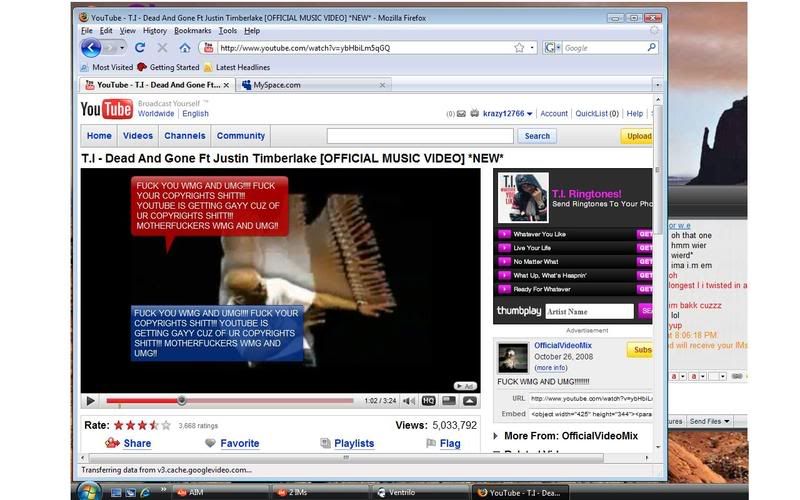Go to YouTube Home tab
This screenshot has height=500, width=800.
tap(99, 136)
